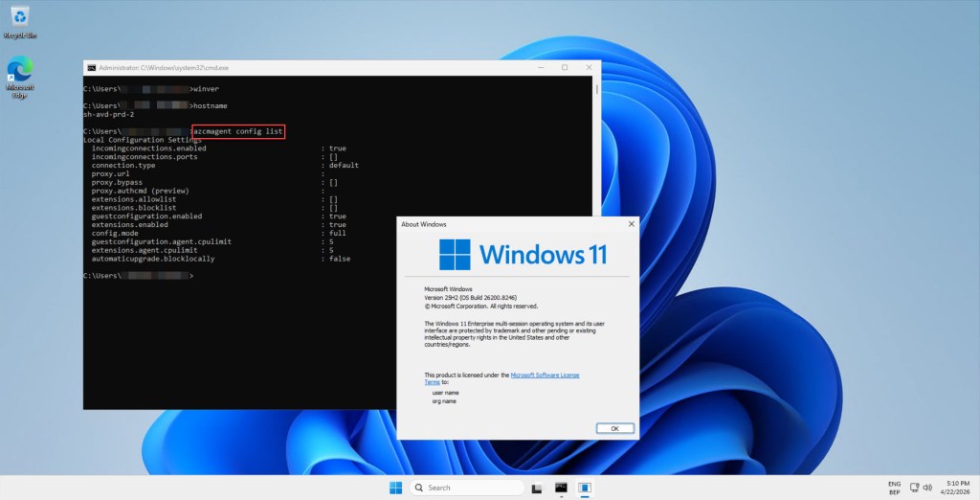Open the Microsoft Software License Terms link
Viewport: 980px width, 500px height.
pos(545,375)
